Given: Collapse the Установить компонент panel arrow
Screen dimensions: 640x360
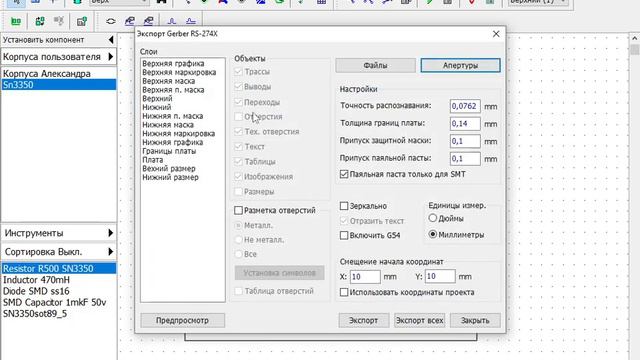Looking at the screenshot, I should coord(111,40).
